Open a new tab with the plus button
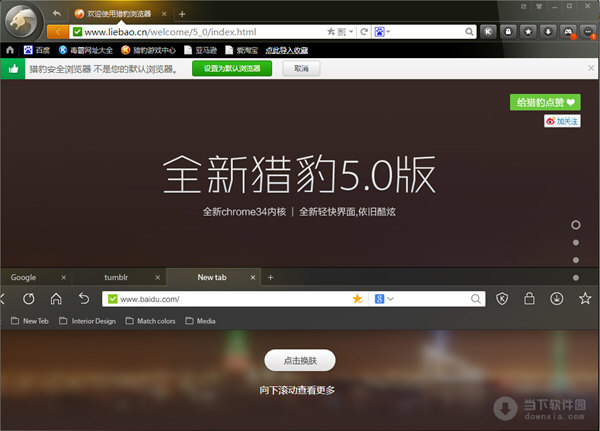Screen dimensions: 600x431 pyautogui.click(x=182, y=14)
